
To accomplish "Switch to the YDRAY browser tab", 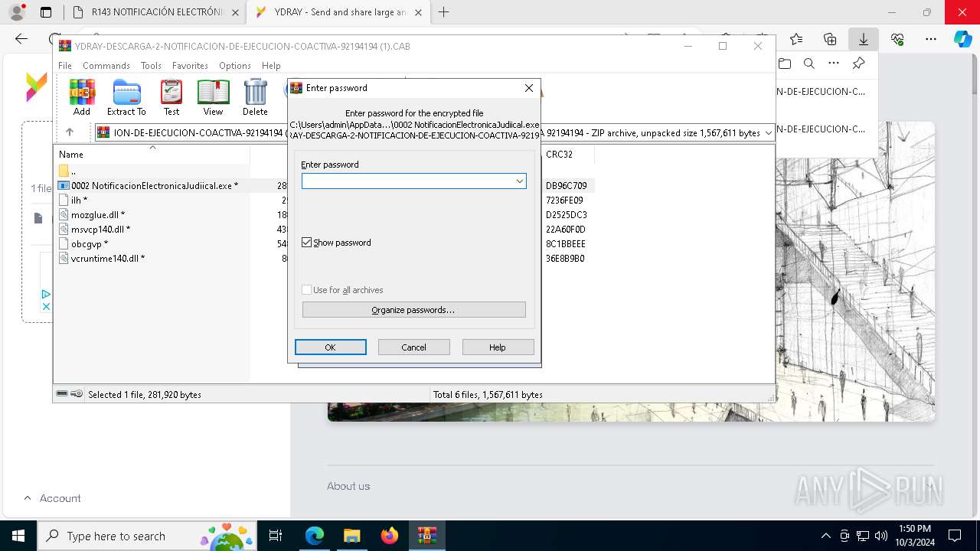I will 339,12.
